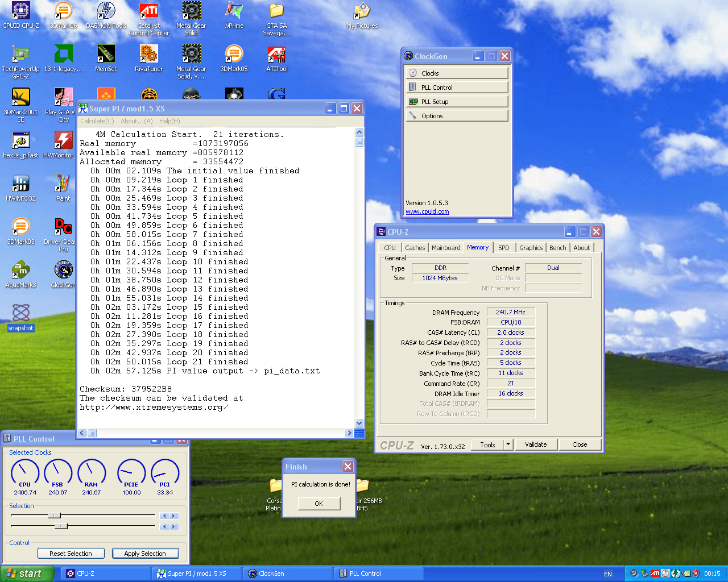Open the Paint desktop shortcut
This screenshot has width=728, height=582.
point(63,188)
